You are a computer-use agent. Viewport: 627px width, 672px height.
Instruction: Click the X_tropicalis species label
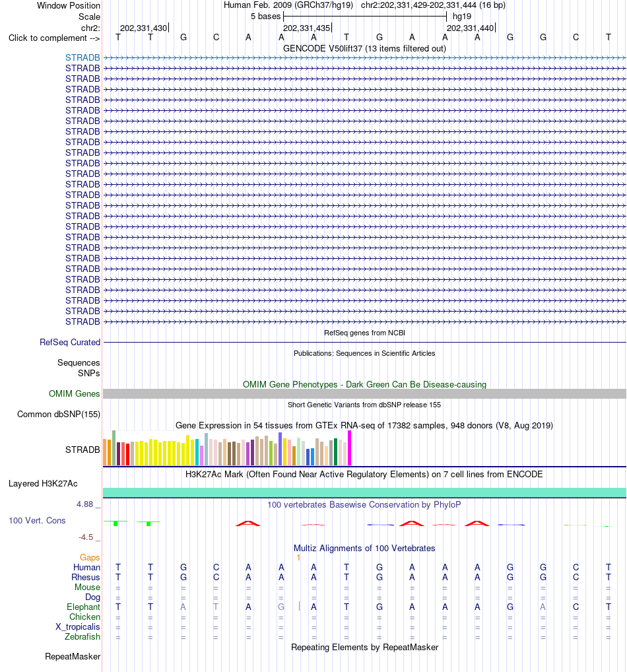[x=78, y=626]
